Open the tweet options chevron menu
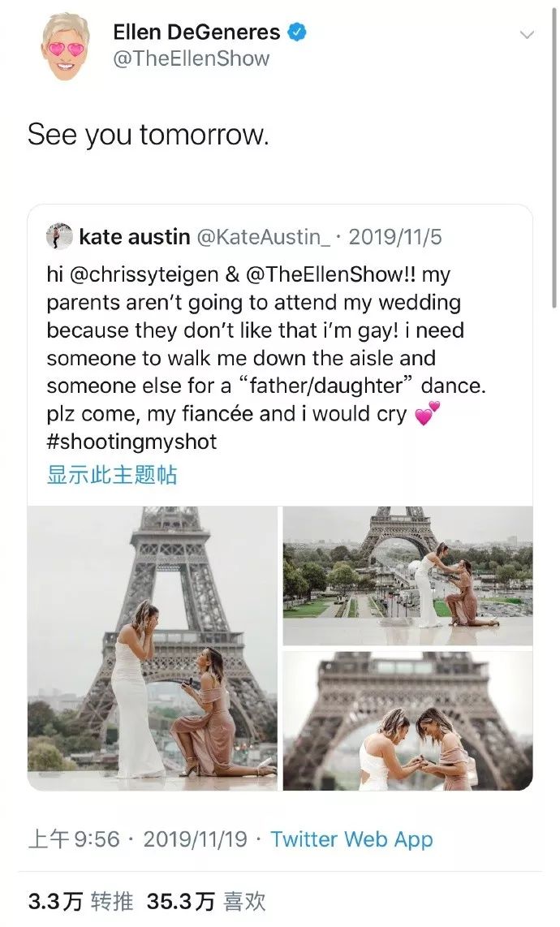Screen dimensions: 560x927 point(528,35)
